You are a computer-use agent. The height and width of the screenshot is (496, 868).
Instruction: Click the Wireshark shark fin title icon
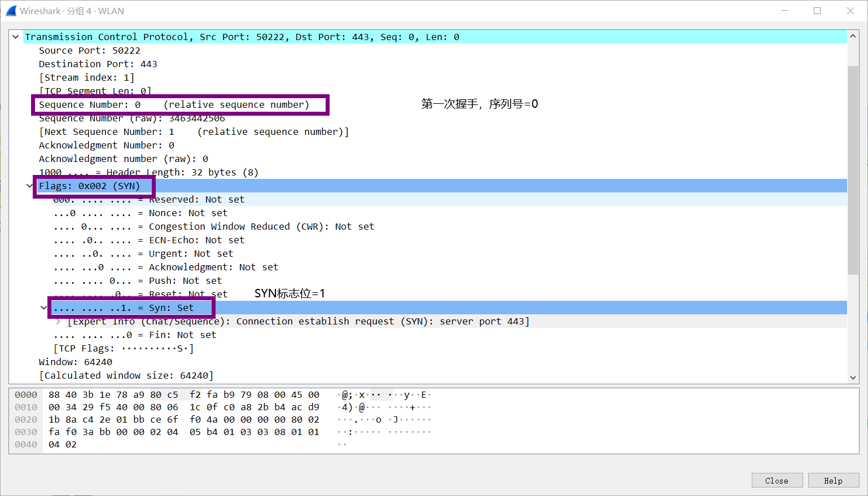pyautogui.click(x=11, y=11)
